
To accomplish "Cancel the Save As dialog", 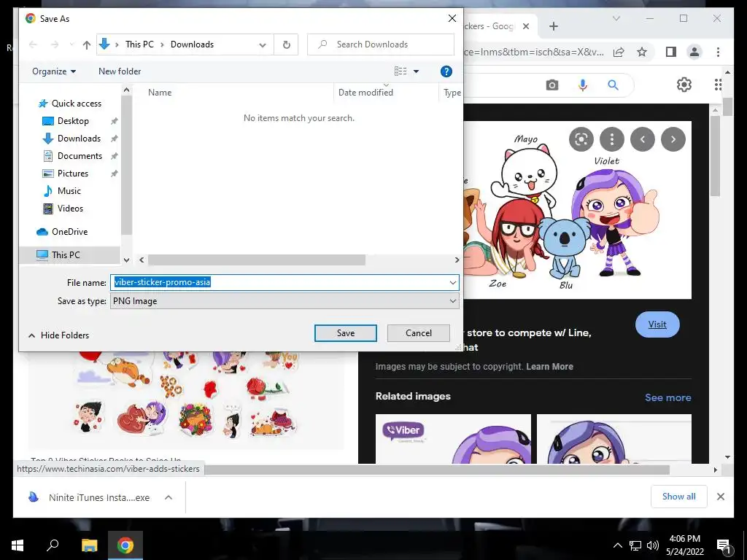I will tap(418, 333).
